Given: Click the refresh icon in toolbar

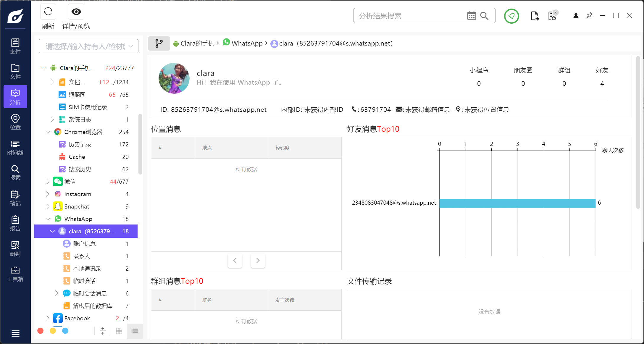Looking at the screenshot, I should pos(48,12).
